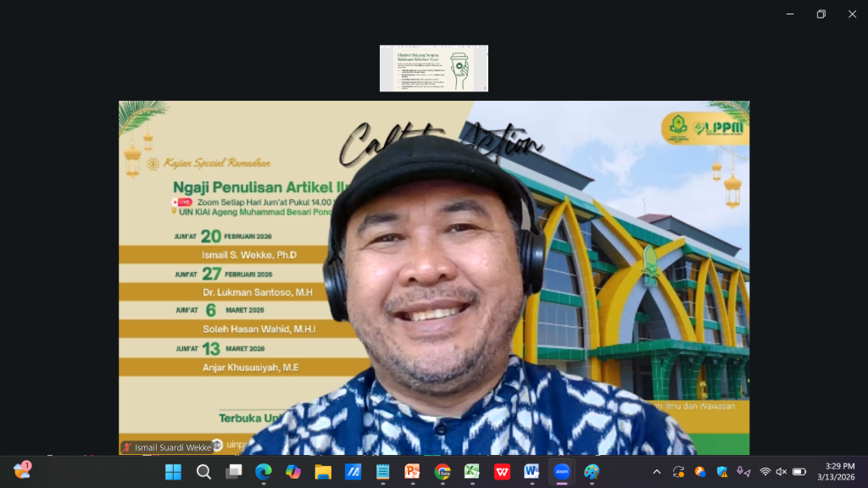Open Windows Security from the system tray
The width and height of the screenshot is (868, 488).
tap(721, 471)
